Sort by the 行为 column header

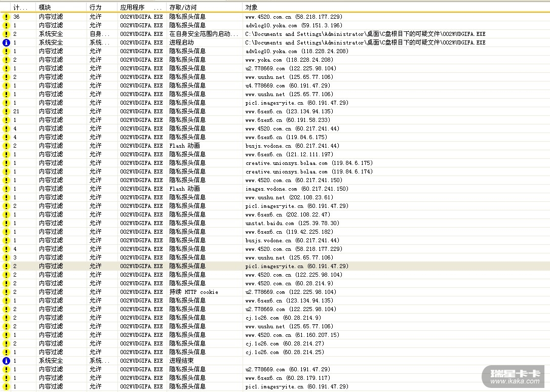click(x=102, y=7)
